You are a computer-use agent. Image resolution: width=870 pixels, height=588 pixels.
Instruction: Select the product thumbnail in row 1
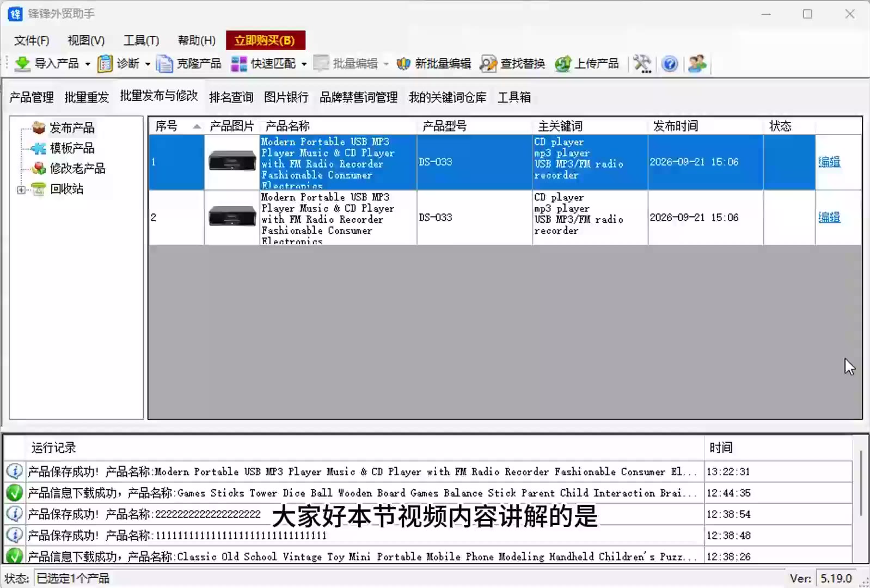pyautogui.click(x=232, y=162)
